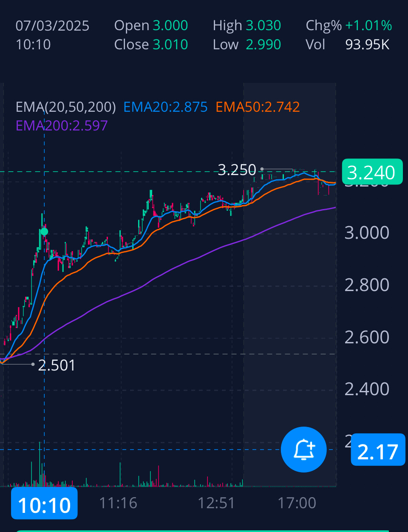Tap the Chg% +1.01% value

pos(349,25)
